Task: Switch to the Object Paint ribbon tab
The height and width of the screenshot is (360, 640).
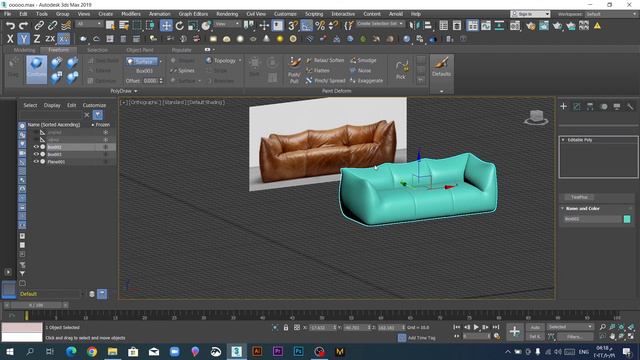Action: 140,50
